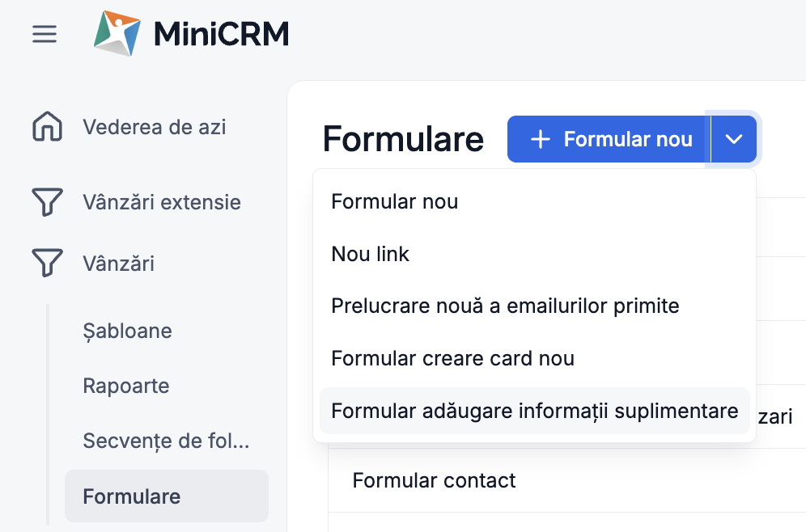This screenshot has width=806, height=532.
Task: Select the highlighted Formulare sidebar item
Action: [x=167, y=496]
